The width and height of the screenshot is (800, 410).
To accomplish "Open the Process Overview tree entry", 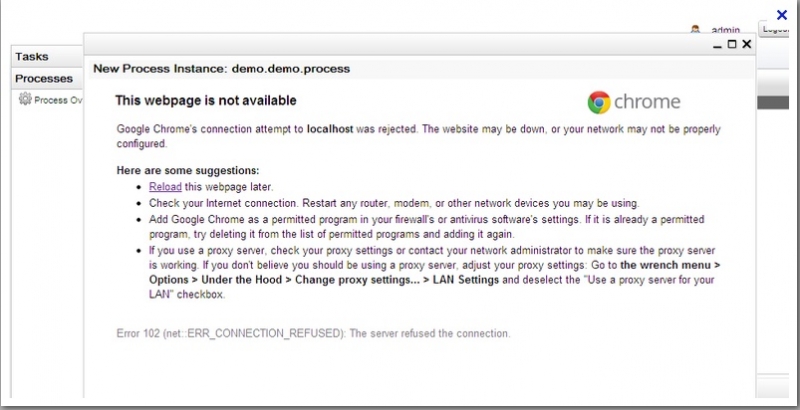I will (59, 101).
